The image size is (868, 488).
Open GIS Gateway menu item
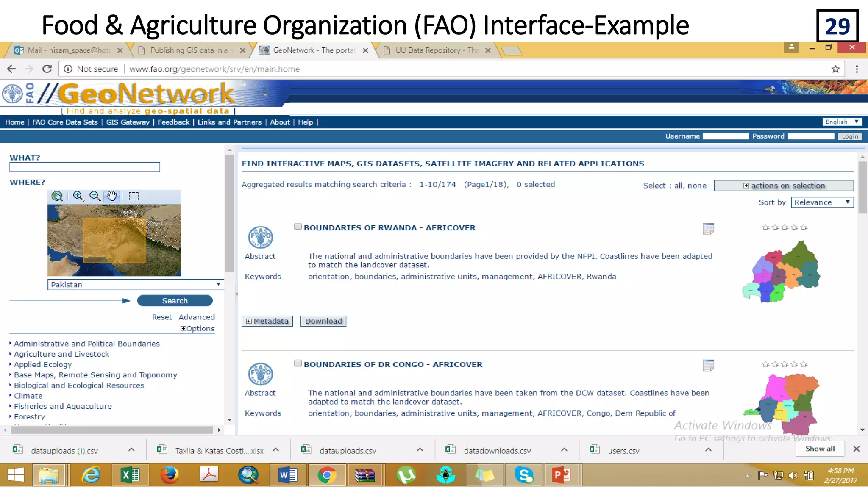pos(128,122)
